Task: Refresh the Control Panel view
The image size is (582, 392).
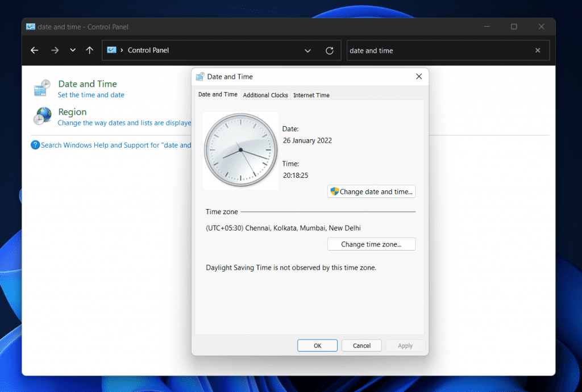Action: (x=330, y=50)
